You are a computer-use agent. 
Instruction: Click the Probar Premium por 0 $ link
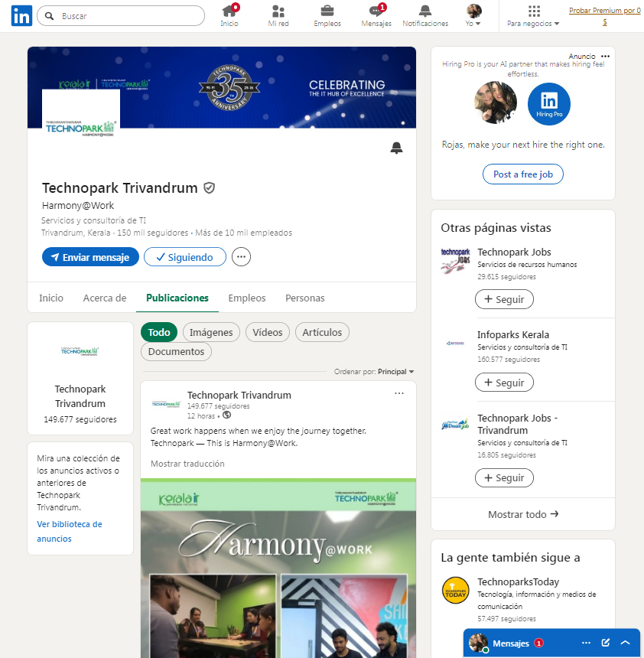click(605, 16)
